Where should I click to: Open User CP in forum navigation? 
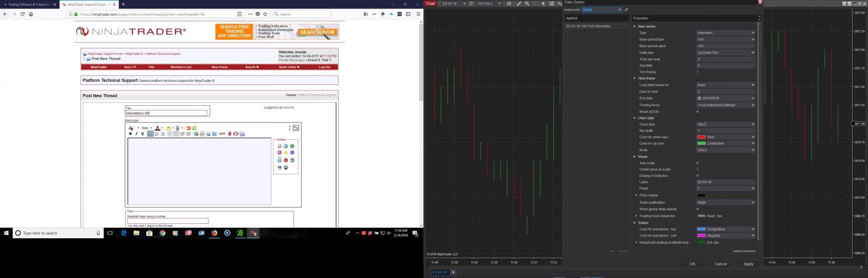pyautogui.click(x=130, y=67)
